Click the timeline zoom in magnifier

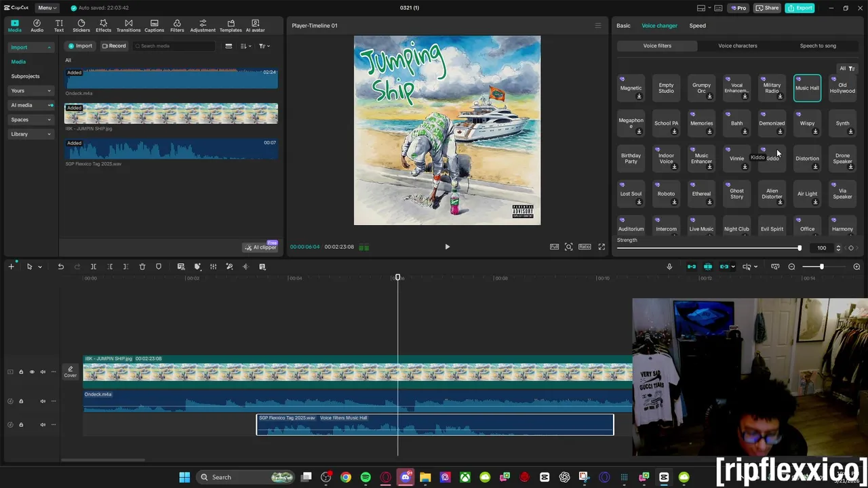(x=856, y=266)
